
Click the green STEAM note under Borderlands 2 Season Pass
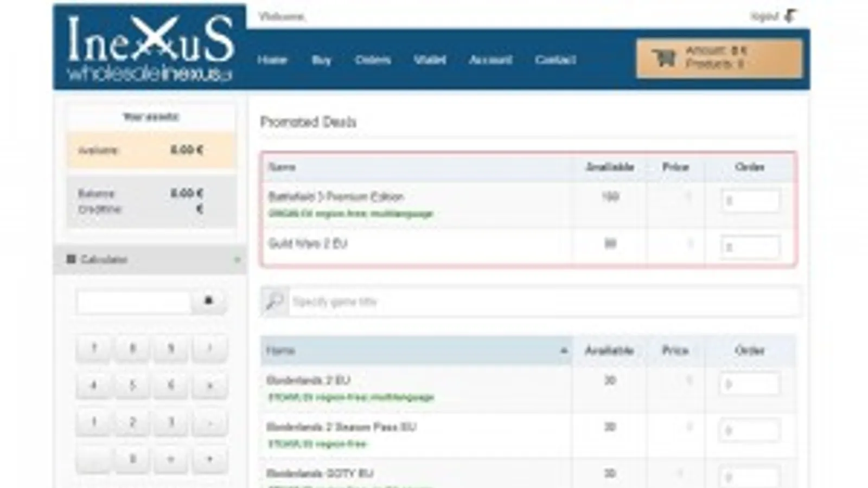[318, 444]
